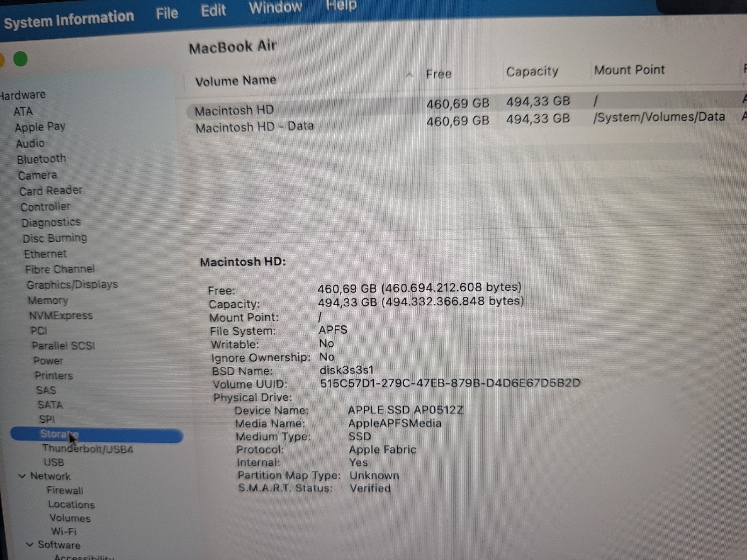The height and width of the screenshot is (560, 747).
Task: Select SATA in the sidebar
Action: tap(50, 405)
